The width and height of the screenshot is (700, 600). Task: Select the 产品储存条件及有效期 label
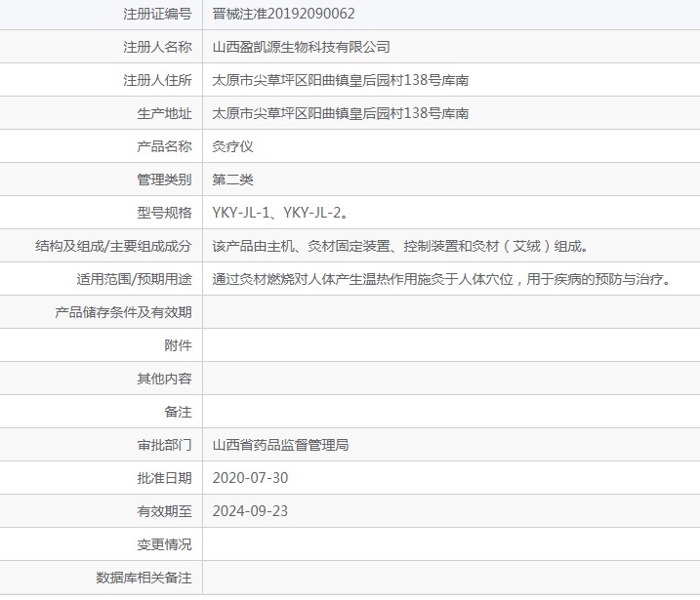[x=123, y=312]
